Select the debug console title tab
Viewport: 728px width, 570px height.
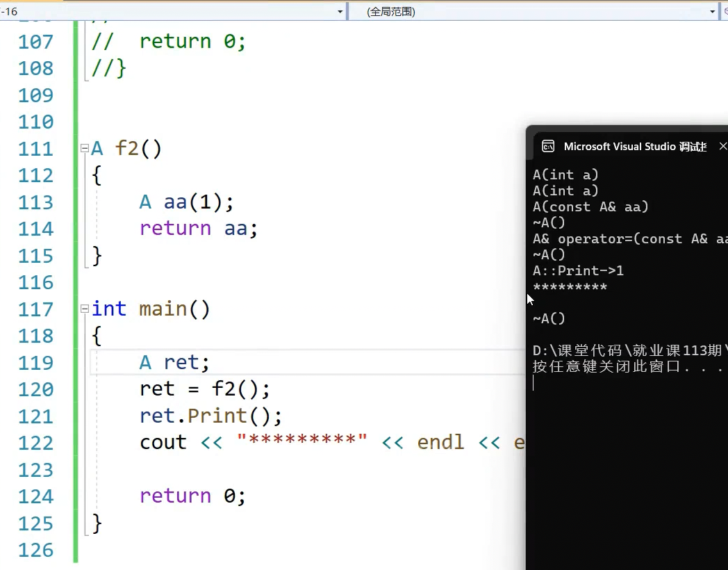tap(635, 147)
